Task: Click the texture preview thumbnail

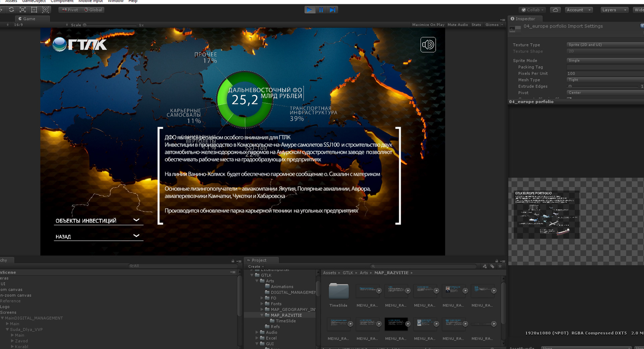Action: [547, 214]
